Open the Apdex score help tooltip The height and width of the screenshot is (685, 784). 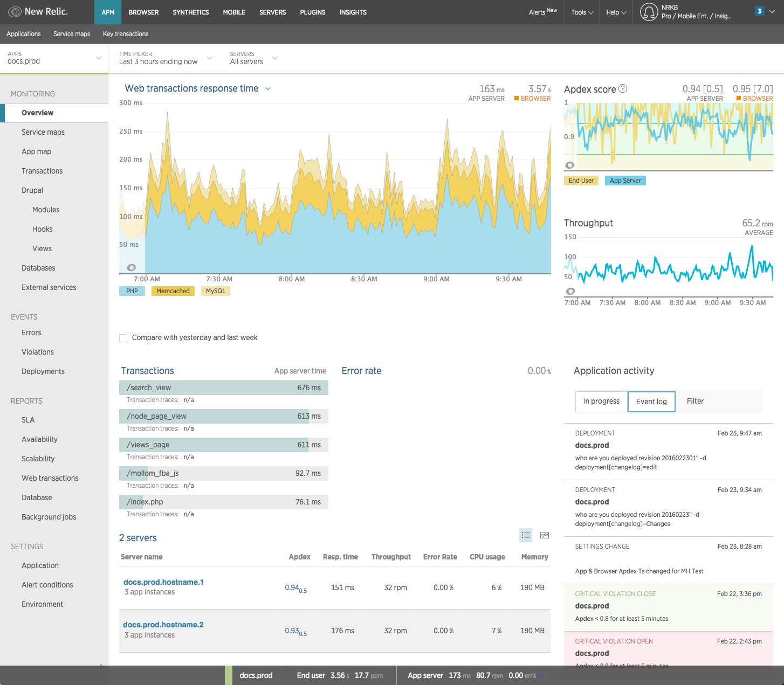[623, 88]
